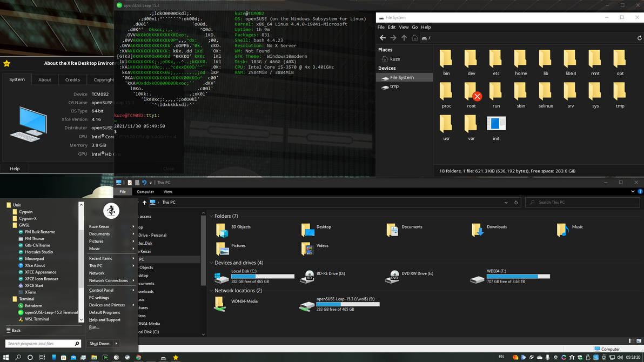
Task: Switch to the Credits tab in Xfce About
Action: [72, 79]
